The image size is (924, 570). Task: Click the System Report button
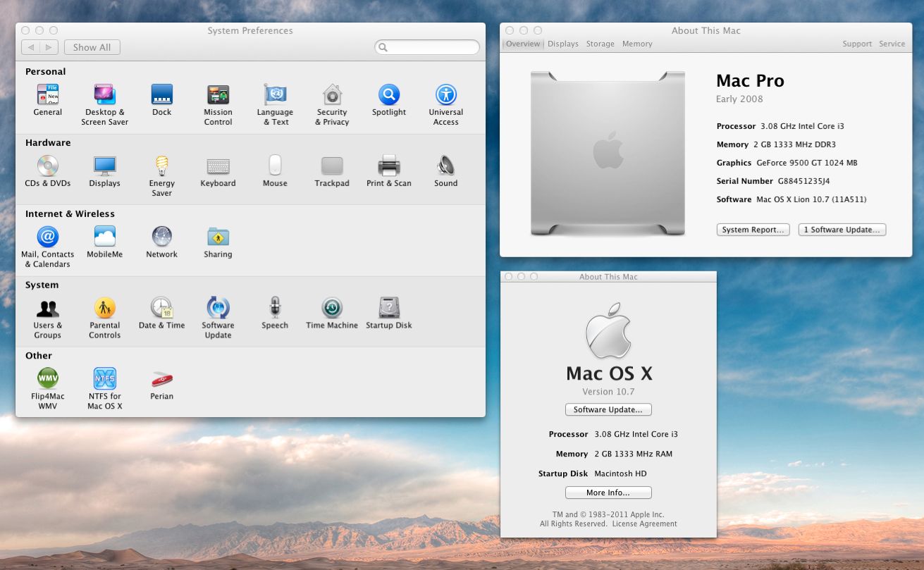pos(753,230)
